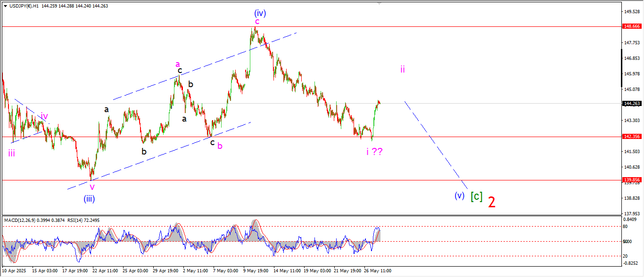
Task: Click the magenta iv label near triangle pattern
Action: (x=44, y=116)
